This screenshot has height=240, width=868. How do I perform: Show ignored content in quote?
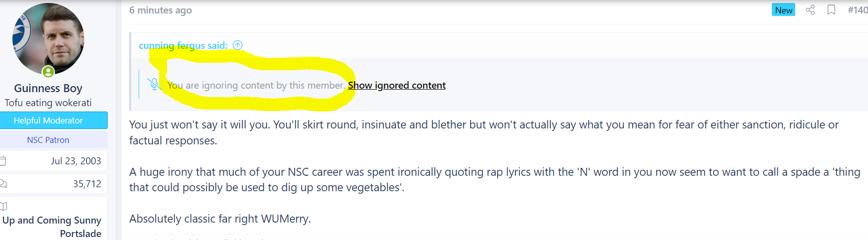coord(397,85)
